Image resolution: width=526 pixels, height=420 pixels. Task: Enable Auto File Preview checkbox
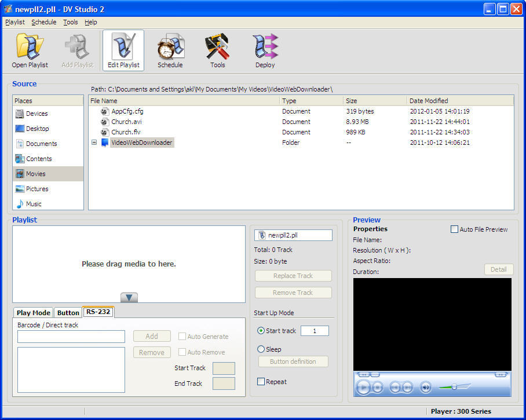454,229
